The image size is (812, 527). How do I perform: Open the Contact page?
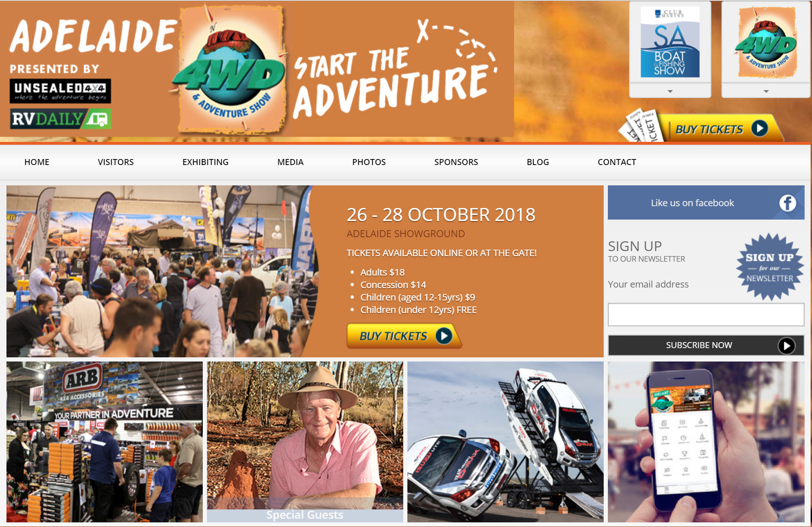(617, 162)
